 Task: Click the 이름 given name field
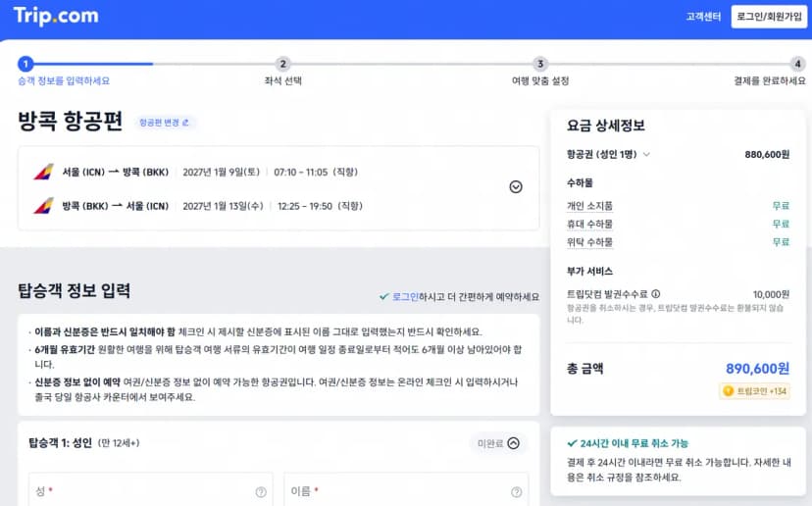pos(406,489)
